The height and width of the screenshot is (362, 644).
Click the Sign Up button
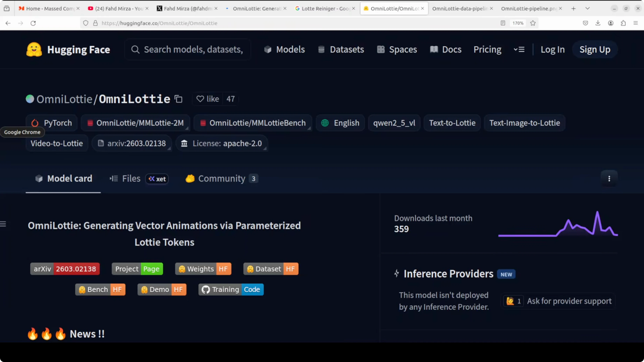point(595,49)
